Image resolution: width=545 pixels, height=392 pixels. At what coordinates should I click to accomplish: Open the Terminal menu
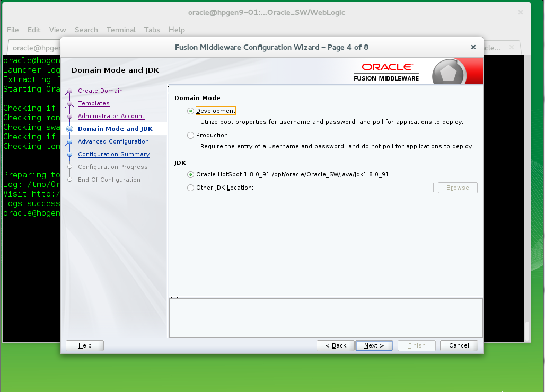[121, 30]
